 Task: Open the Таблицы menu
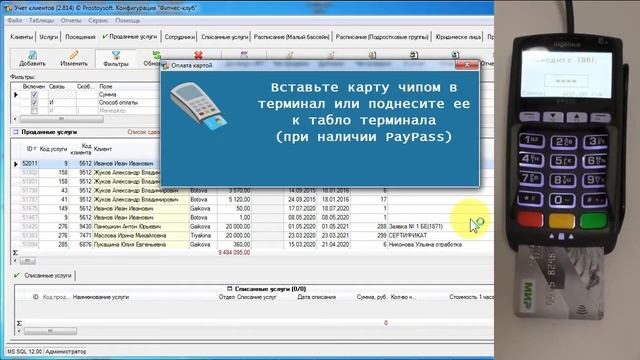coord(42,20)
